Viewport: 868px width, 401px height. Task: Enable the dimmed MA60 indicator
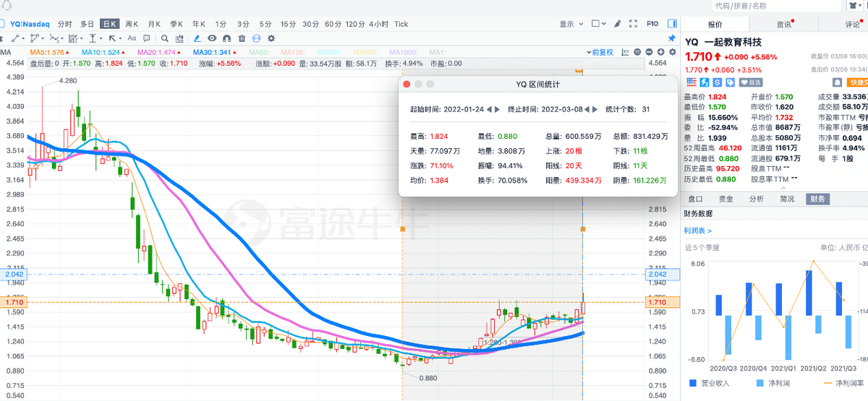[260, 52]
